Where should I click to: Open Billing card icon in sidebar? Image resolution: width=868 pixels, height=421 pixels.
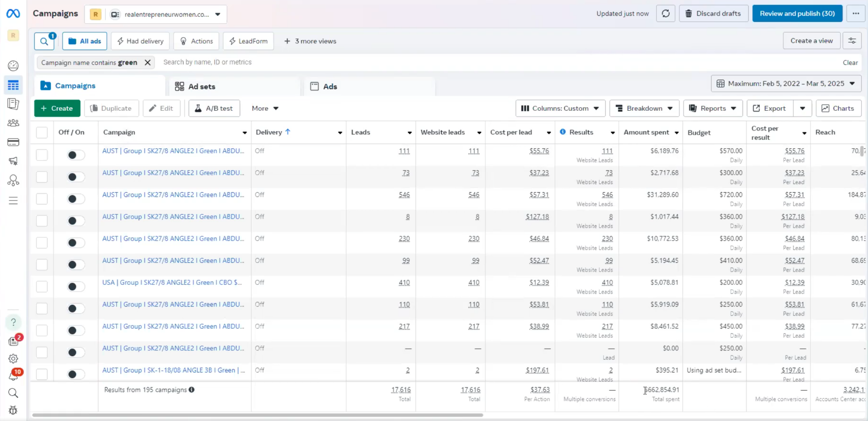click(13, 142)
